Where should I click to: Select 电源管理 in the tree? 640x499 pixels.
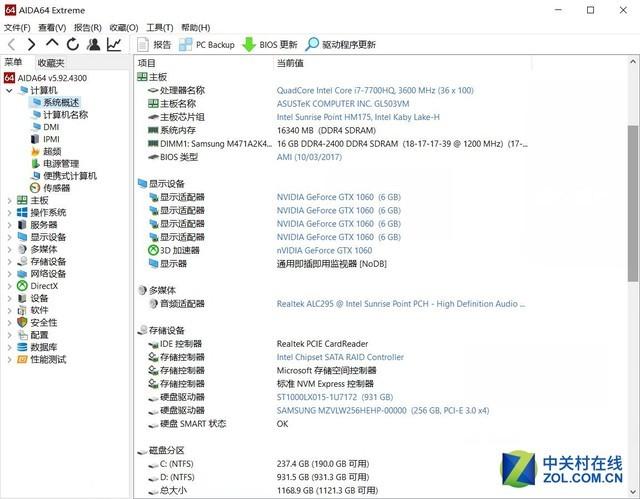[x=55, y=164]
